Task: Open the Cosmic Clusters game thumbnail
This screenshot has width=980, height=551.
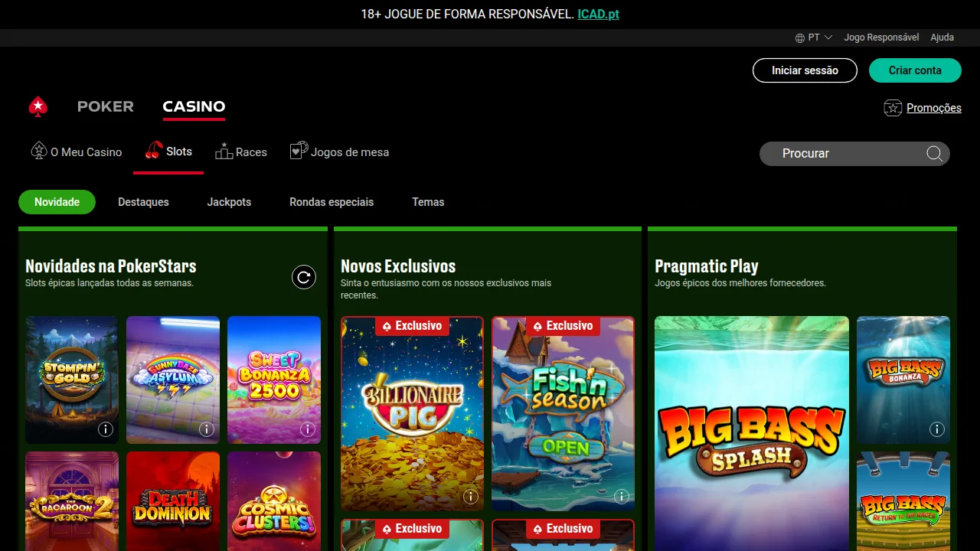Action: (x=274, y=501)
